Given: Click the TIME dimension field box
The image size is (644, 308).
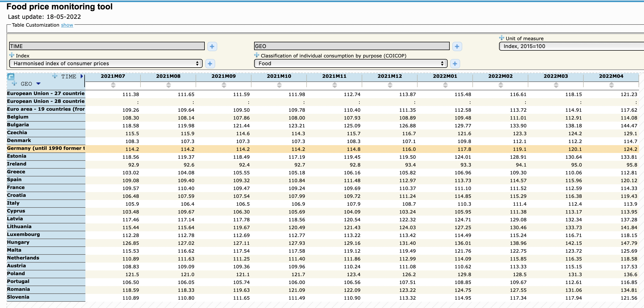Looking at the screenshot, I should point(107,46).
